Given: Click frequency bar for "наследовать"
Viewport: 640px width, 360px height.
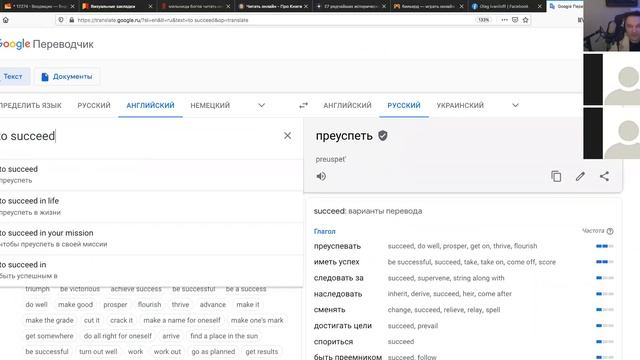Looking at the screenshot, I should point(604,294).
